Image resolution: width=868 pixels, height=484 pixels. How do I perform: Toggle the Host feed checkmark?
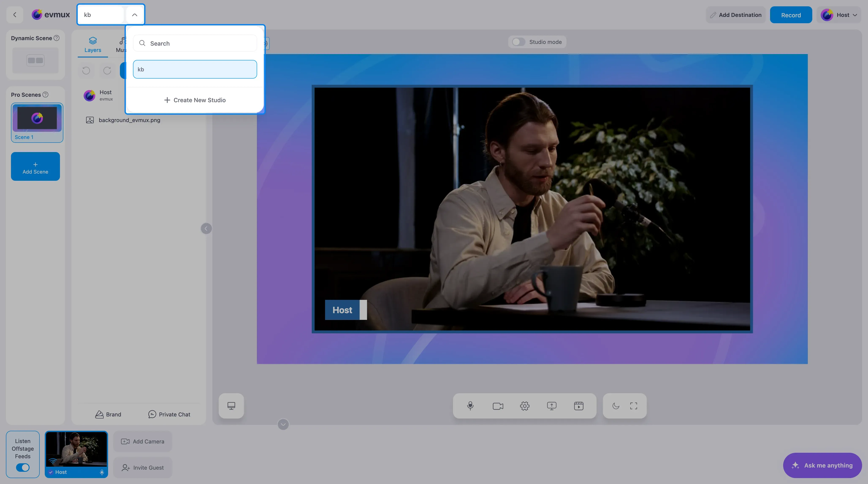pos(50,472)
